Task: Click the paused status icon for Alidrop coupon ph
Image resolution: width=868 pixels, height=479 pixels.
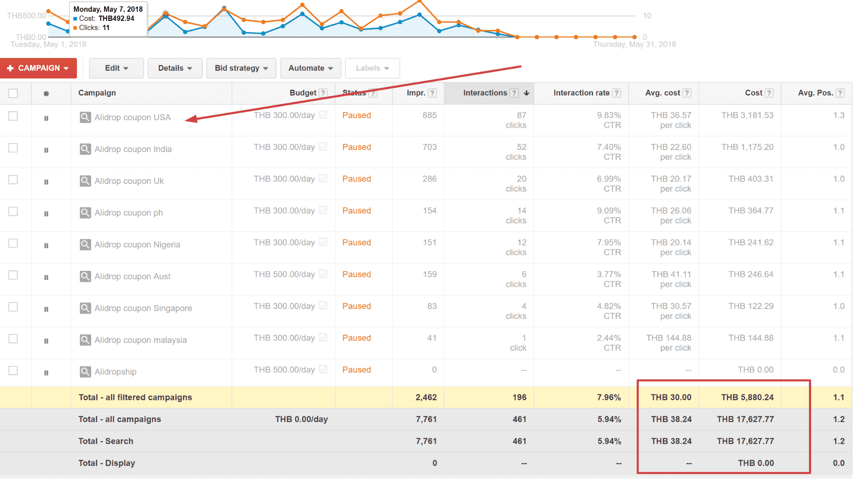Action: pyautogui.click(x=46, y=213)
